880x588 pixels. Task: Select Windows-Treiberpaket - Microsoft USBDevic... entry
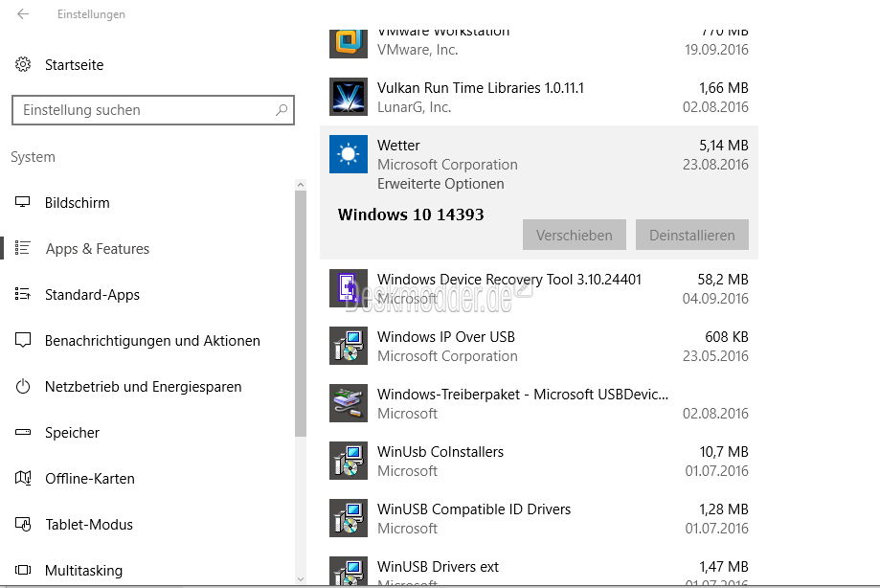tap(539, 403)
